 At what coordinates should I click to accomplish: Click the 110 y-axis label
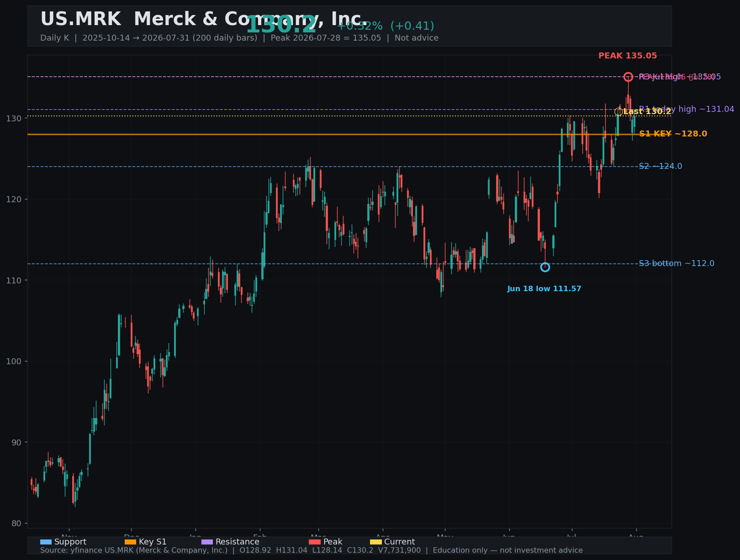point(14,280)
